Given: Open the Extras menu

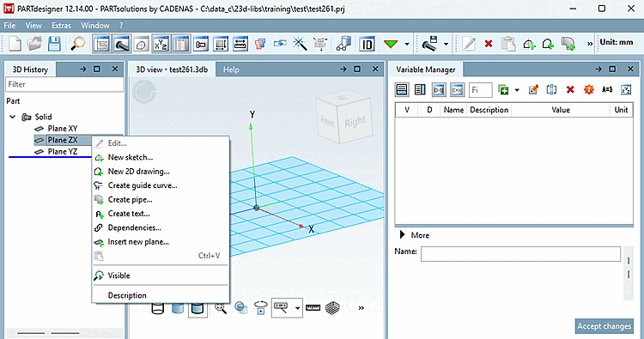Looking at the screenshot, I should [61, 26].
